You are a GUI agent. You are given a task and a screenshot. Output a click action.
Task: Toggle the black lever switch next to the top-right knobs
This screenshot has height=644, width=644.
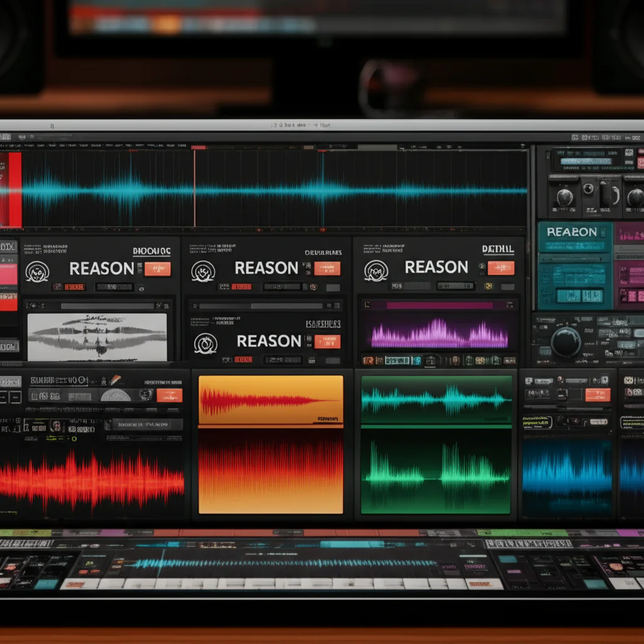[x=605, y=193]
